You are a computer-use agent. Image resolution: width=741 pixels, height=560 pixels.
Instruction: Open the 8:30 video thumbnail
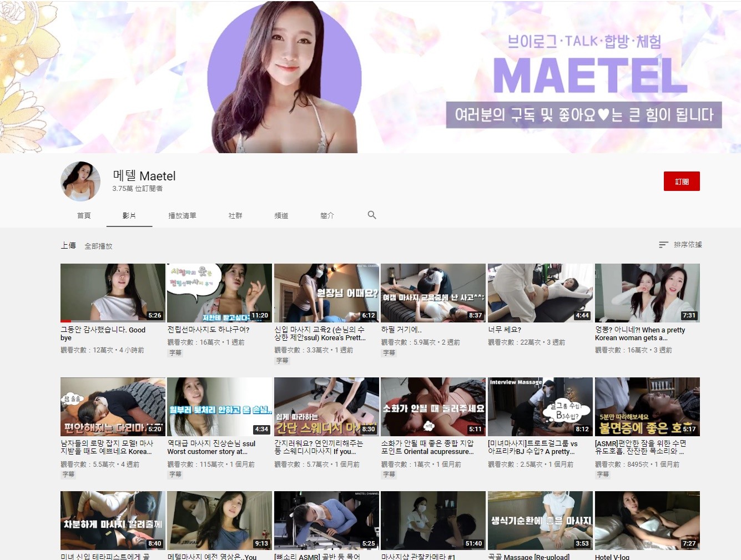click(x=326, y=407)
